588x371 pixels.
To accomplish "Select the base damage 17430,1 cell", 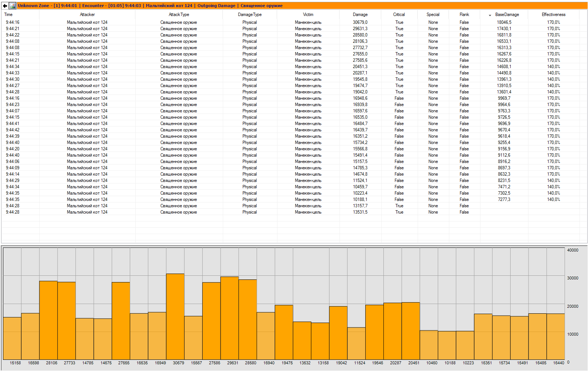I will click(504, 29).
